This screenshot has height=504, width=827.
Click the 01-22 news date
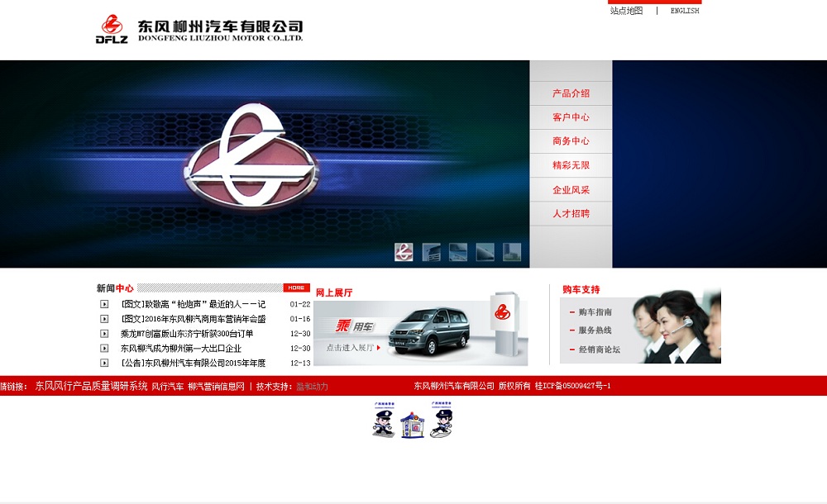(x=300, y=304)
